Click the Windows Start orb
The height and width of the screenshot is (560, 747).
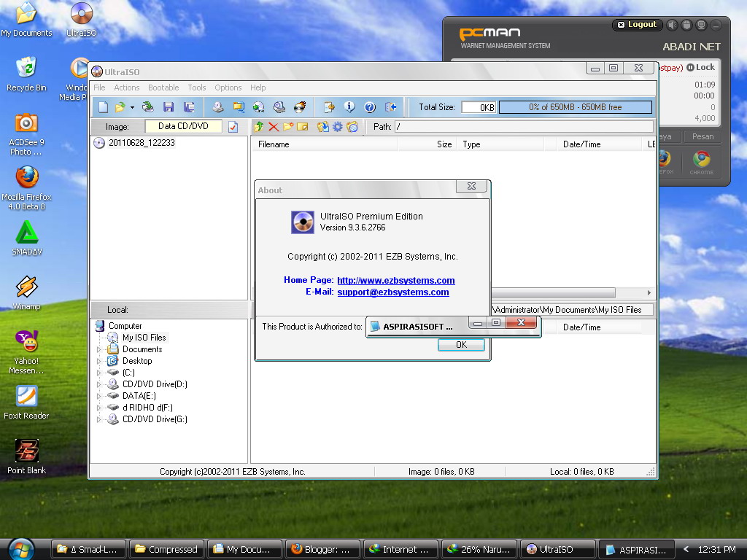(x=20, y=549)
